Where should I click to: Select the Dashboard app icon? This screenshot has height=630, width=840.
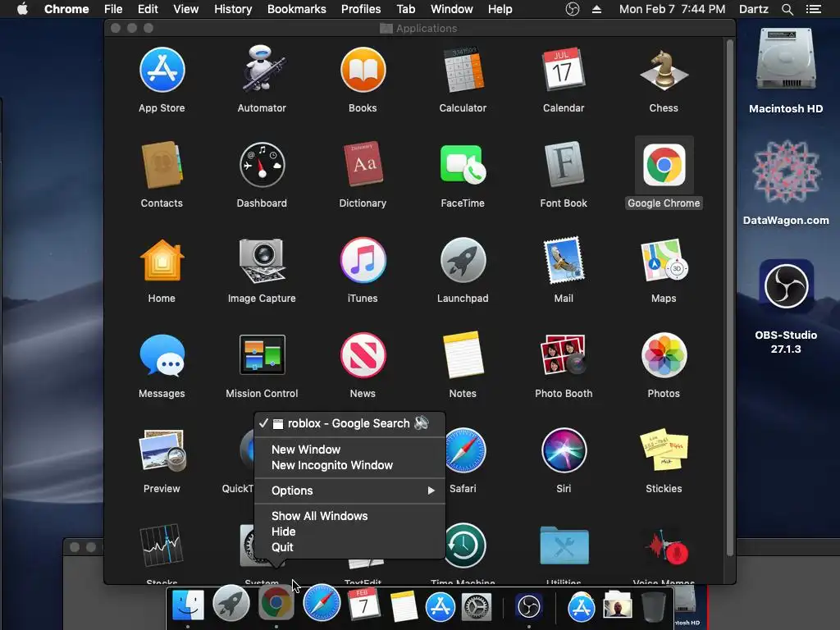coord(262,165)
